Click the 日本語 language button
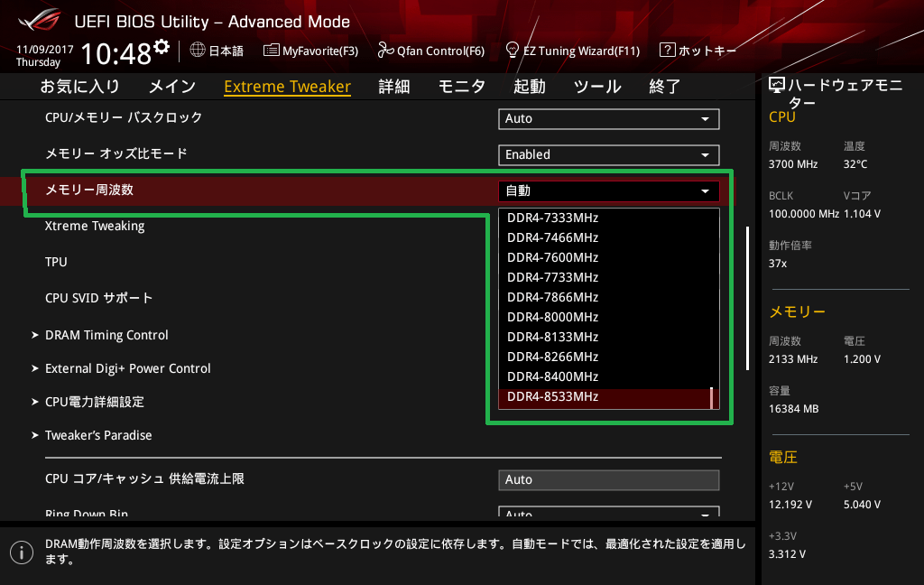Screen dimensions: 924x585 [217, 51]
